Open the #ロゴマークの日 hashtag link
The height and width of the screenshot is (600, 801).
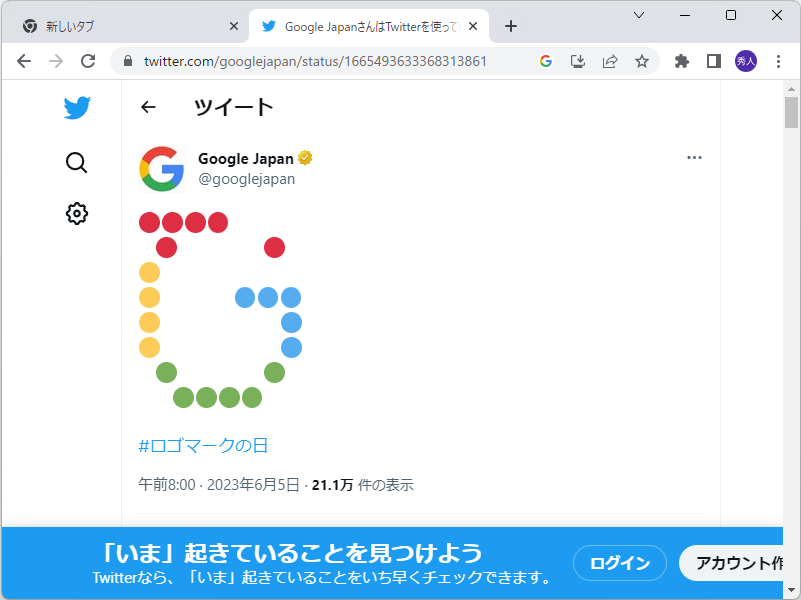[193, 444]
